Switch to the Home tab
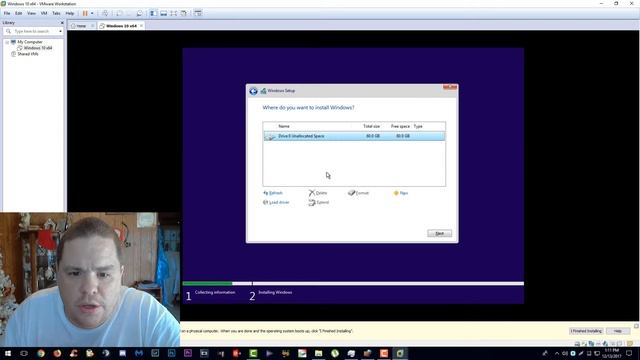Screen dimensions: 640x360 tap(81, 26)
